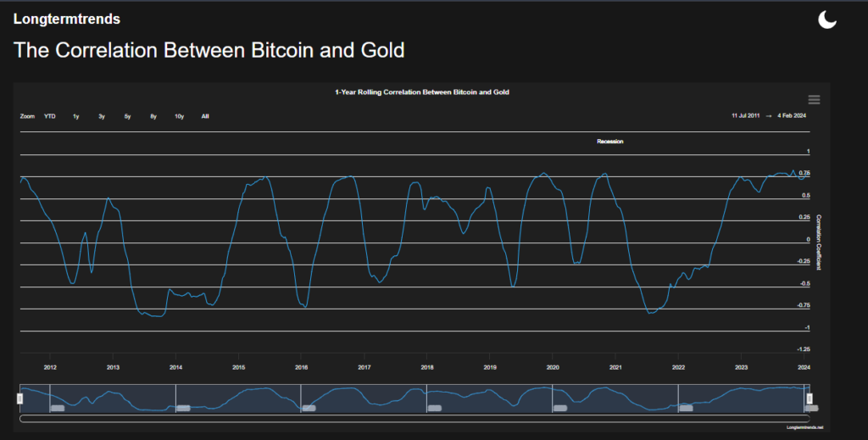Toggle the Recession legend item

click(609, 142)
